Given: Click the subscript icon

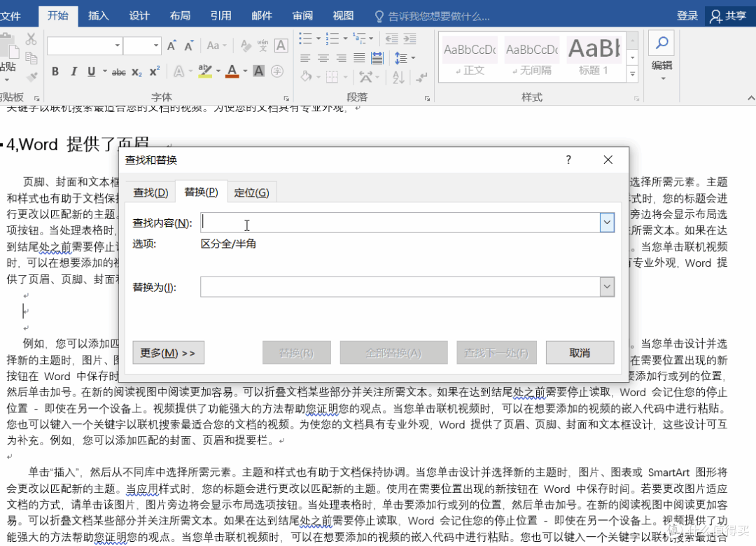Looking at the screenshot, I should [x=137, y=72].
